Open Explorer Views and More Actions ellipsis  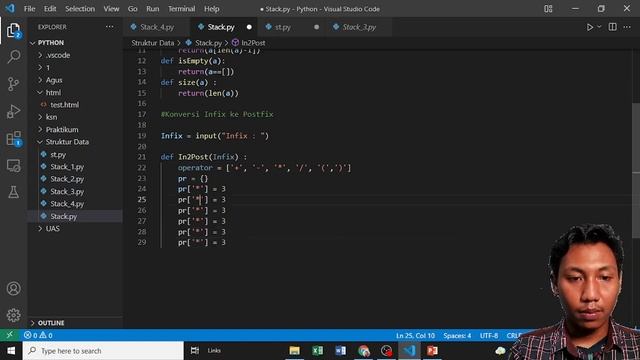(x=109, y=27)
